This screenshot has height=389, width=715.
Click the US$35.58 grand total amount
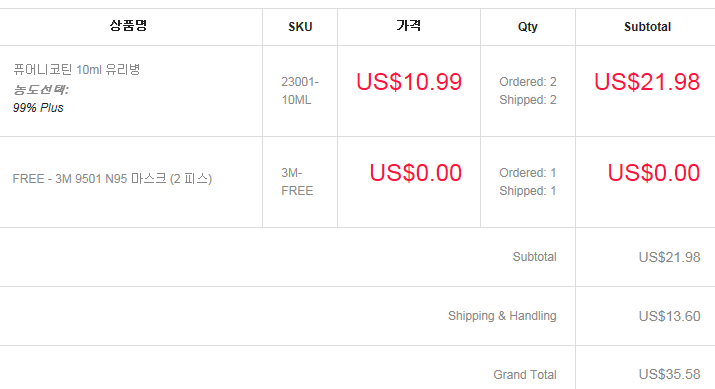tap(669, 374)
